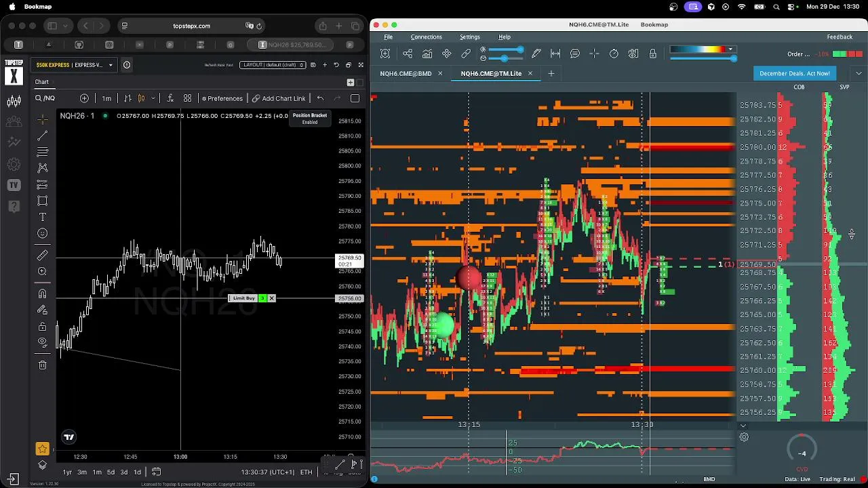Click the Bookmap indicators chart icon

click(427, 54)
